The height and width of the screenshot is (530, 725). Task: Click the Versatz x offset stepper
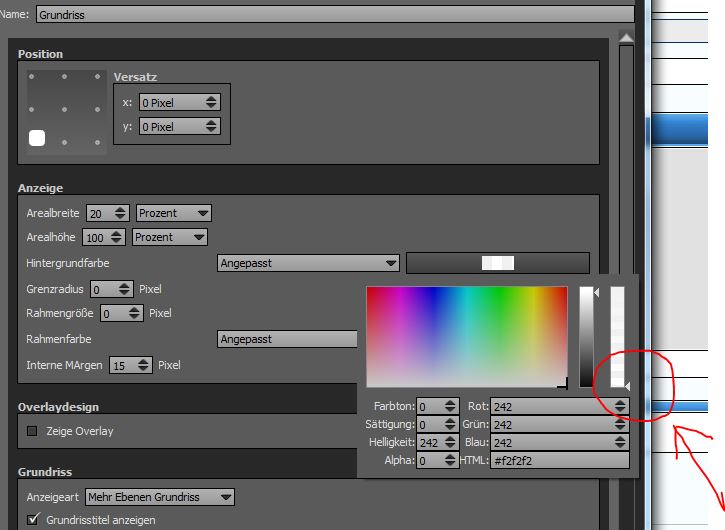[x=210, y=102]
